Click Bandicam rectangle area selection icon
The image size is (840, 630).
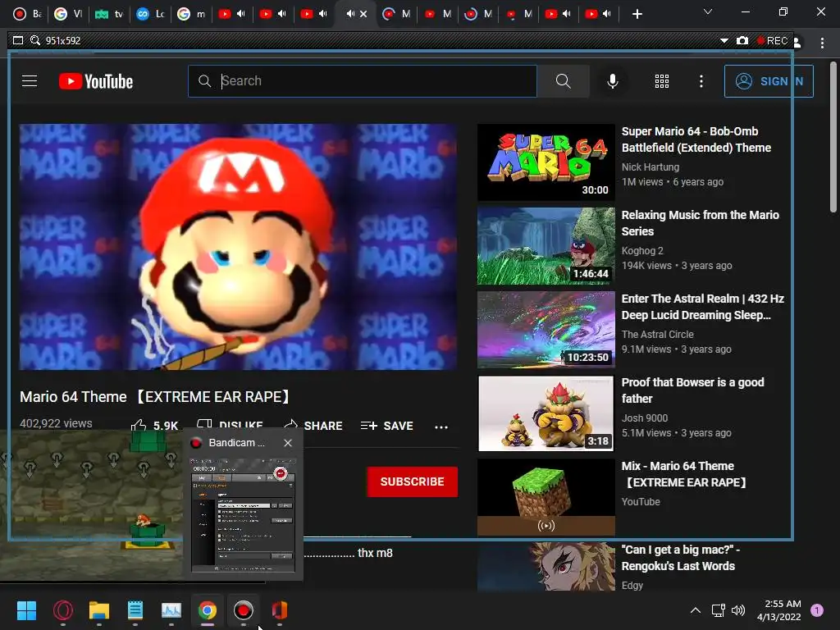point(18,40)
